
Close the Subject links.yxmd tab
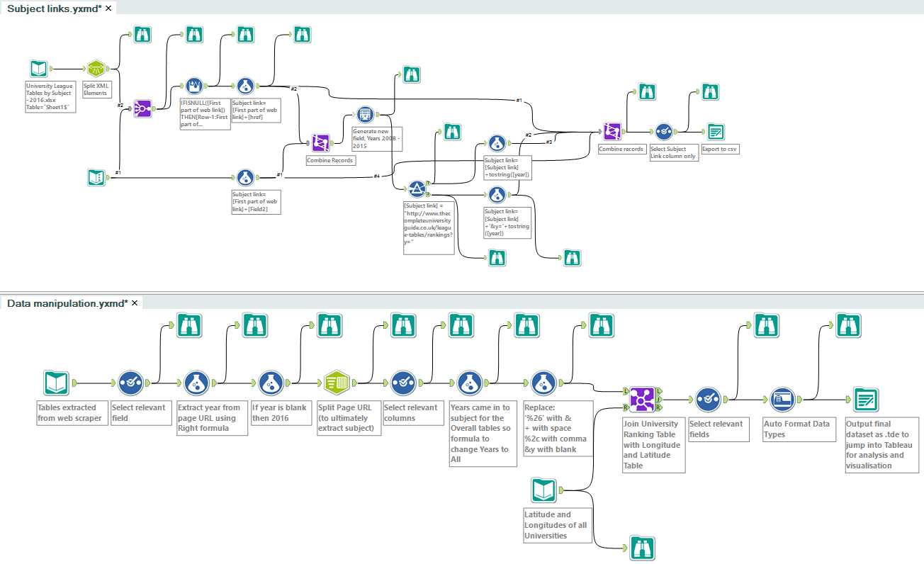tap(109, 8)
